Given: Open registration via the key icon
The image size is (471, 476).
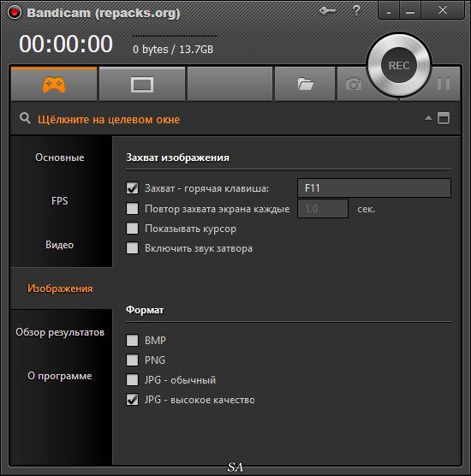Looking at the screenshot, I should (327, 11).
